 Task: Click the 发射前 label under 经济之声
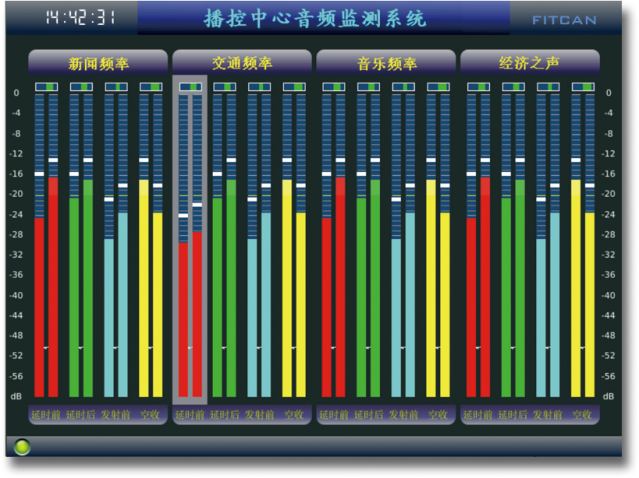548,415
